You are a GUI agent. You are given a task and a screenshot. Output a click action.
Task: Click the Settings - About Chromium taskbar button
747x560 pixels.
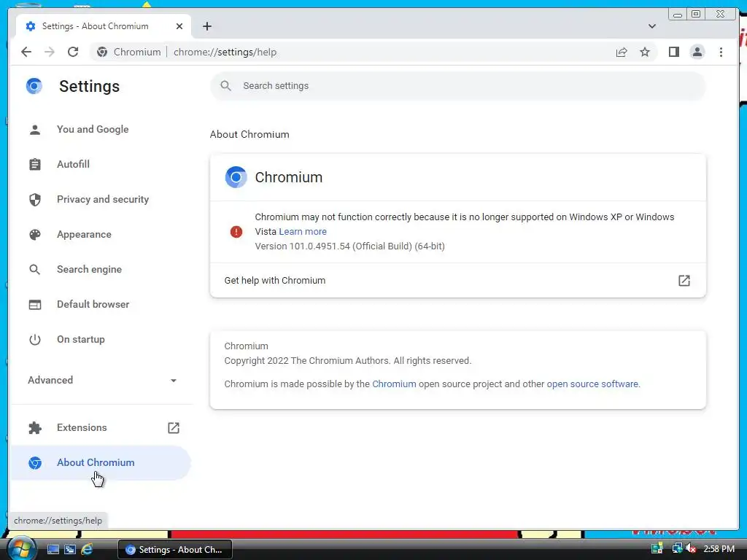175,550
